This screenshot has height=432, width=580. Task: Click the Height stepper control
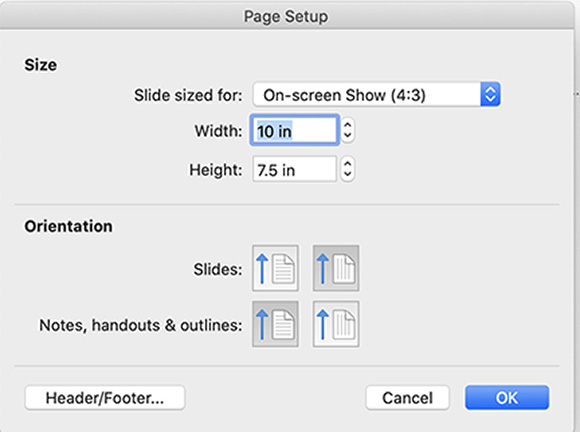[347, 169]
